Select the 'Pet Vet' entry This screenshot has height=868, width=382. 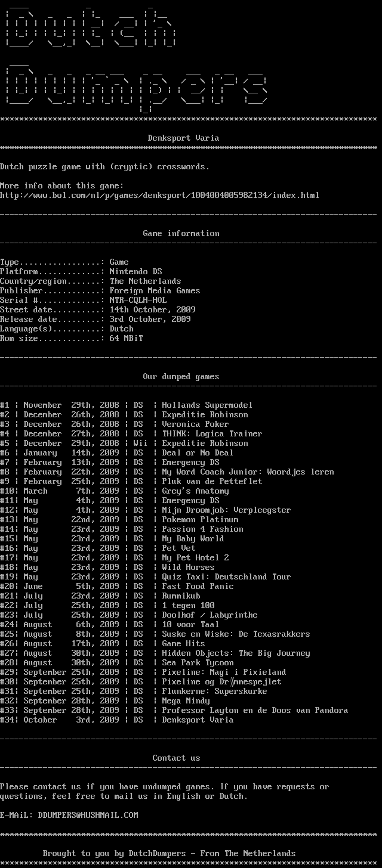(x=179, y=548)
